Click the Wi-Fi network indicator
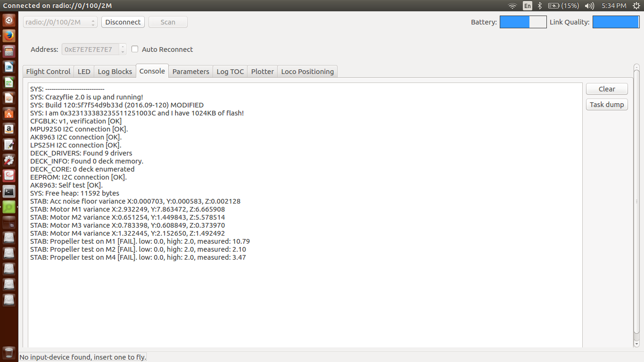644x362 pixels. tap(512, 6)
